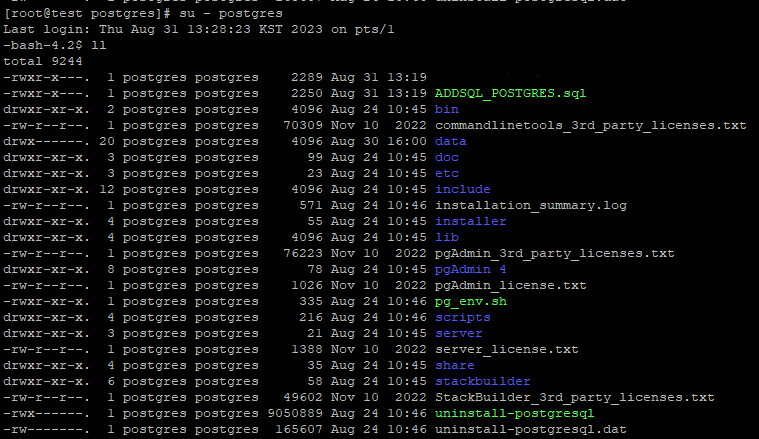Click the link count 20 in data row

pos(106,141)
